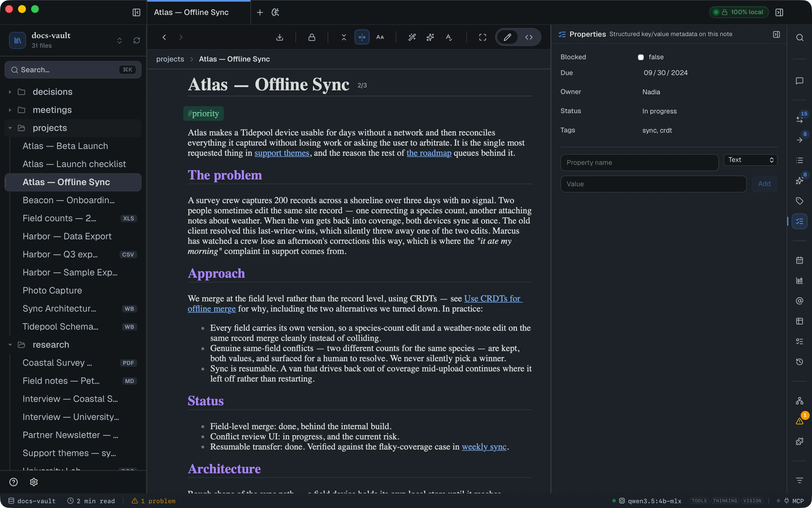Click the Property name field
This screenshot has height=508, width=812.
(639, 163)
